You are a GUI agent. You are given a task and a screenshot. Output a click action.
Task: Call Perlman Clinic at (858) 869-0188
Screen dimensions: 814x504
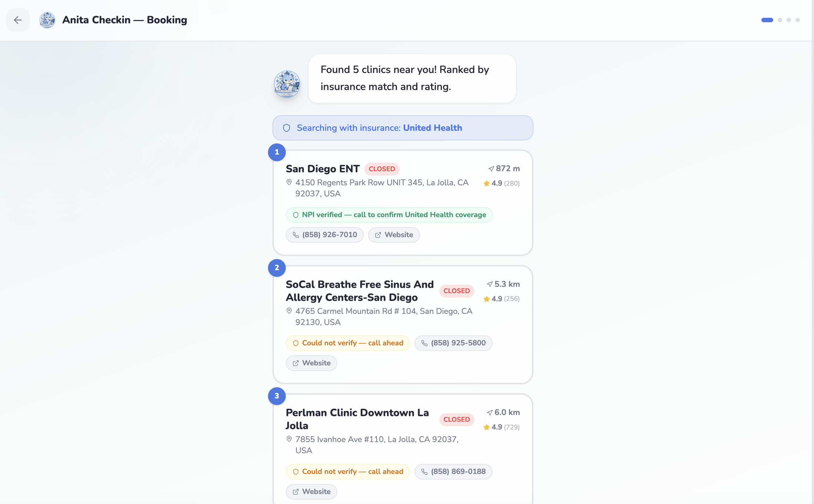pyautogui.click(x=453, y=472)
